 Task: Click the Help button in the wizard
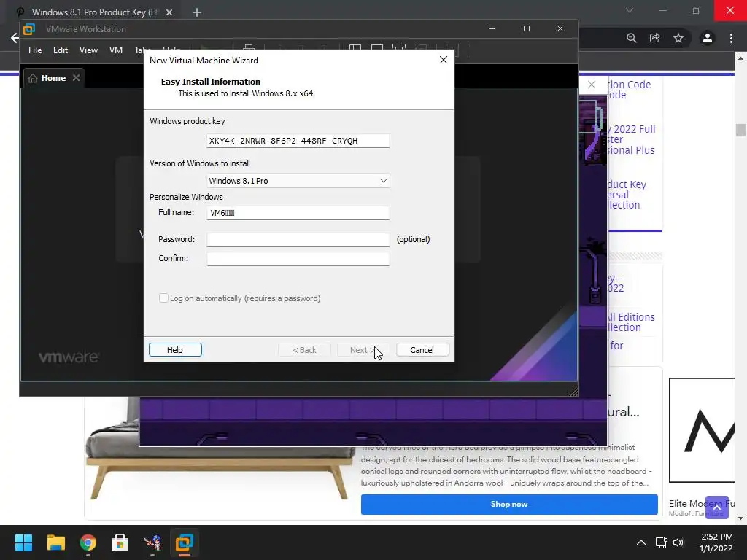click(x=175, y=350)
